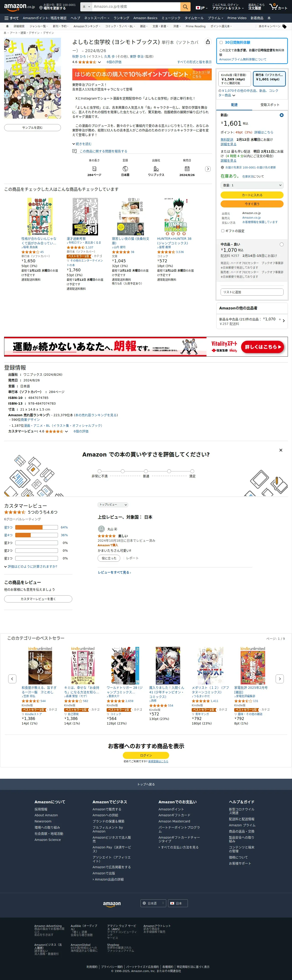Check the 30日間無料体験 checkbox
This screenshot has width=292, height=980.
point(221,43)
